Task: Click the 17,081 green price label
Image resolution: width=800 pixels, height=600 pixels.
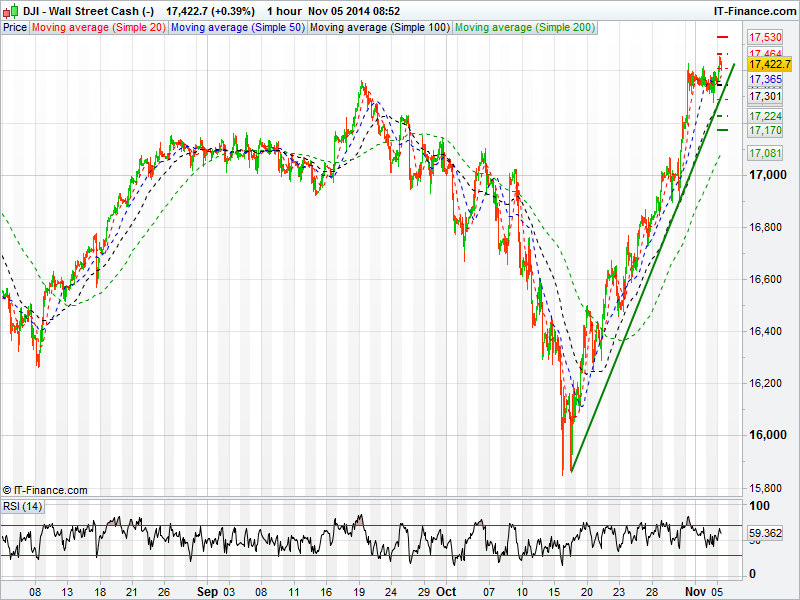Action: (765, 153)
